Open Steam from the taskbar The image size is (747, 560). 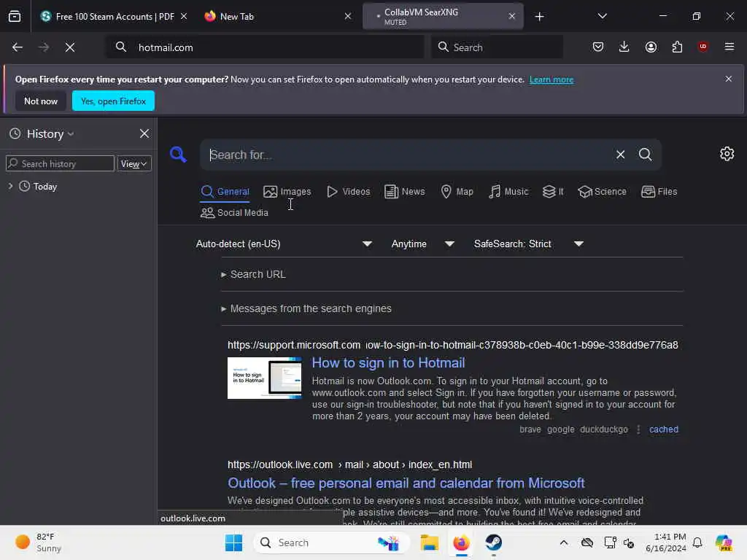click(x=494, y=542)
